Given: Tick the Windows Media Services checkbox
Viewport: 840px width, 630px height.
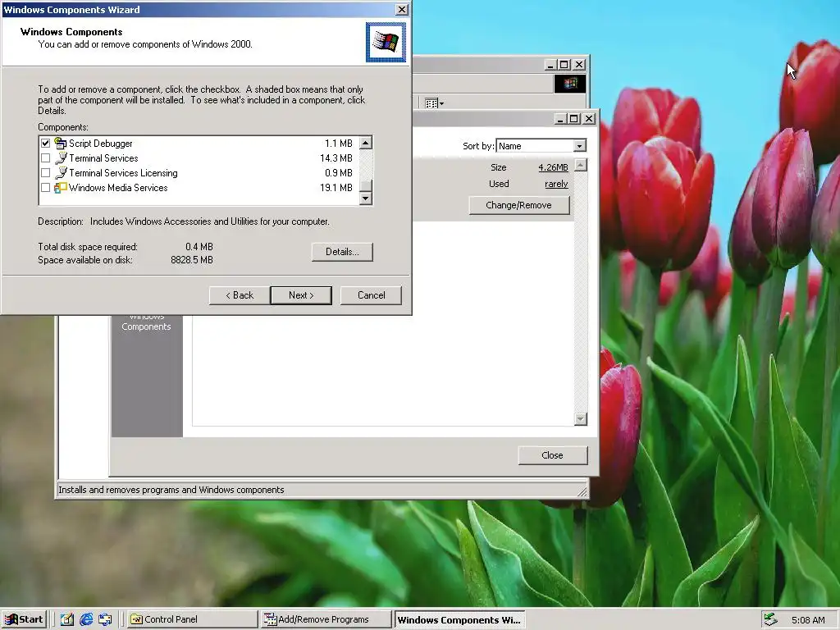Looking at the screenshot, I should tap(46, 188).
